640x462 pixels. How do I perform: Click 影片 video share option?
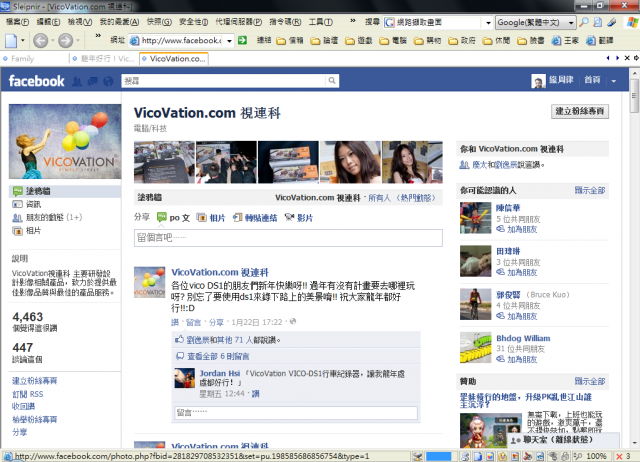click(x=299, y=218)
